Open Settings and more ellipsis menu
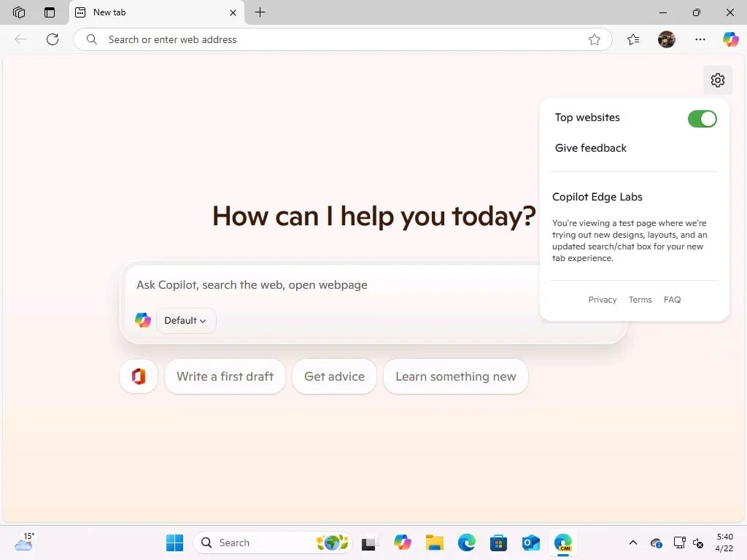Screen dimensions: 747x560 click(700, 39)
